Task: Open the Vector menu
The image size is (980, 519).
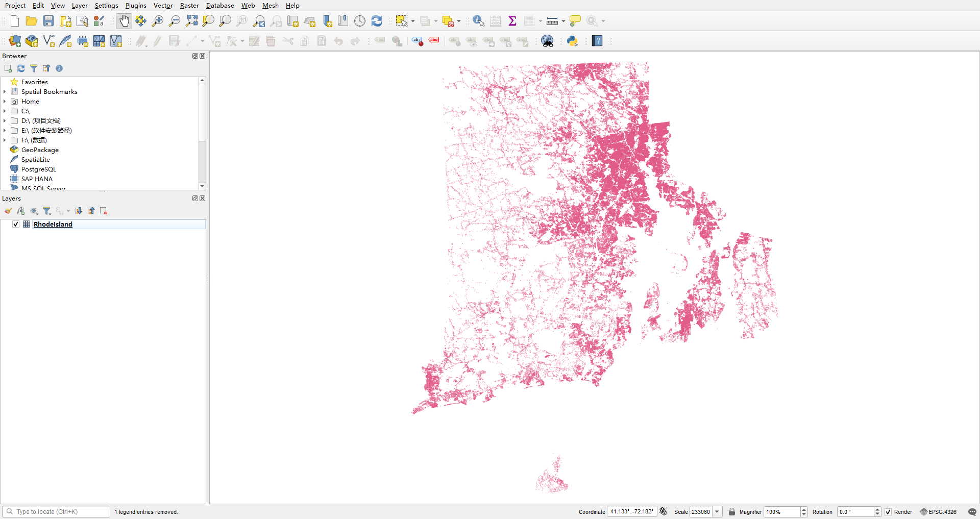Action: (x=163, y=5)
